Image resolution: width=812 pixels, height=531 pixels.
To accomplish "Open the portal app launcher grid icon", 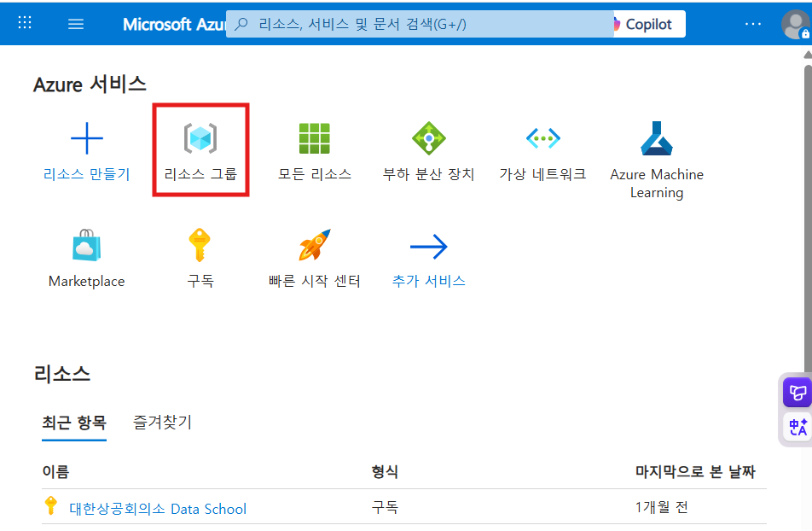I will click(x=25, y=23).
